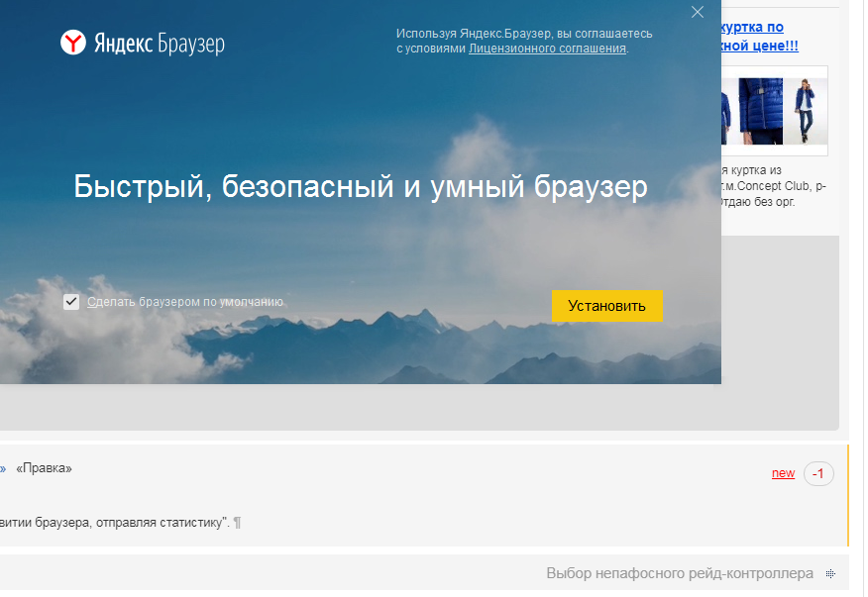Click the partially hidden leftmost jacket photo
This screenshot has height=597, width=868.
[x=727, y=111]
